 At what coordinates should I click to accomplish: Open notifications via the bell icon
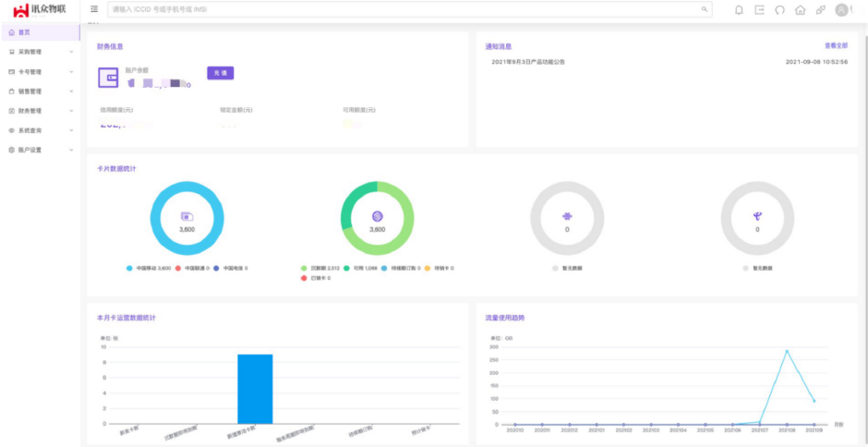[739, 10]
